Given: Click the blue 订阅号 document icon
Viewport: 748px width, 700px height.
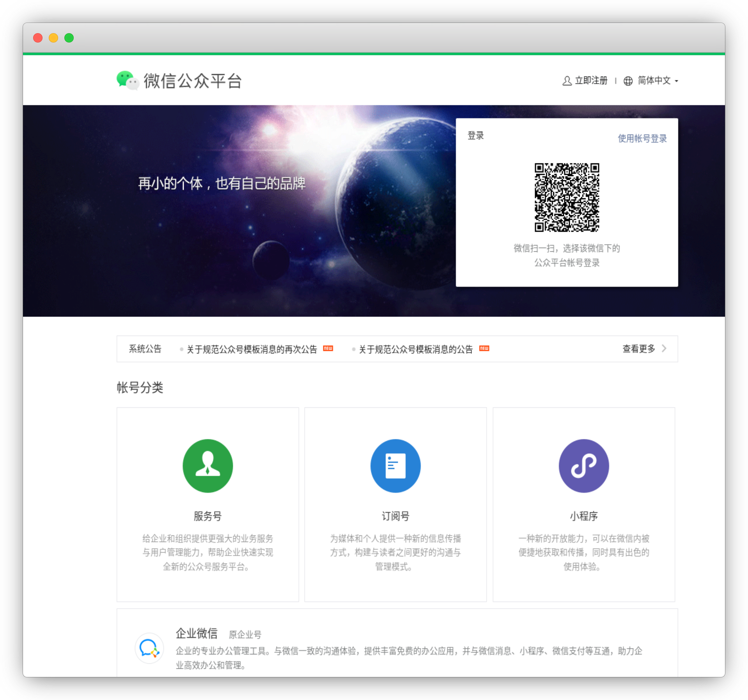Looking at the screenshot, I should pyautogui.click(x=395, y=465).
